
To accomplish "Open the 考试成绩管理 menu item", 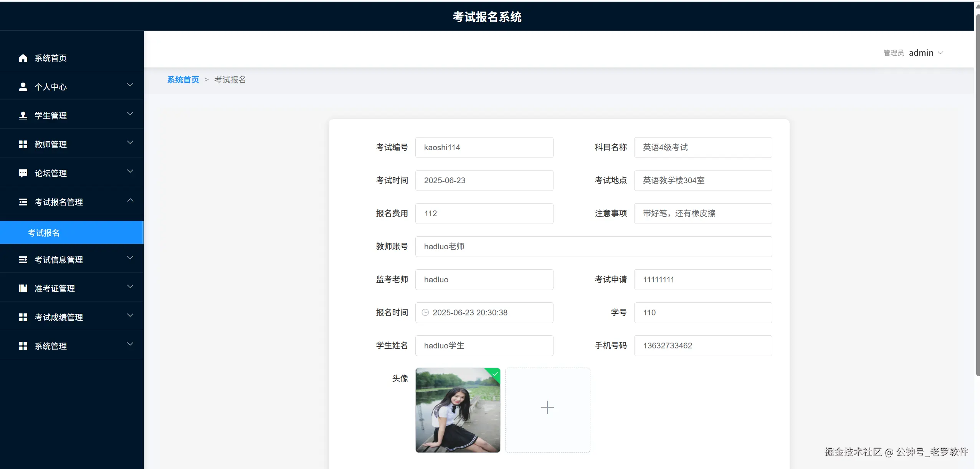I will click(59, 317).
